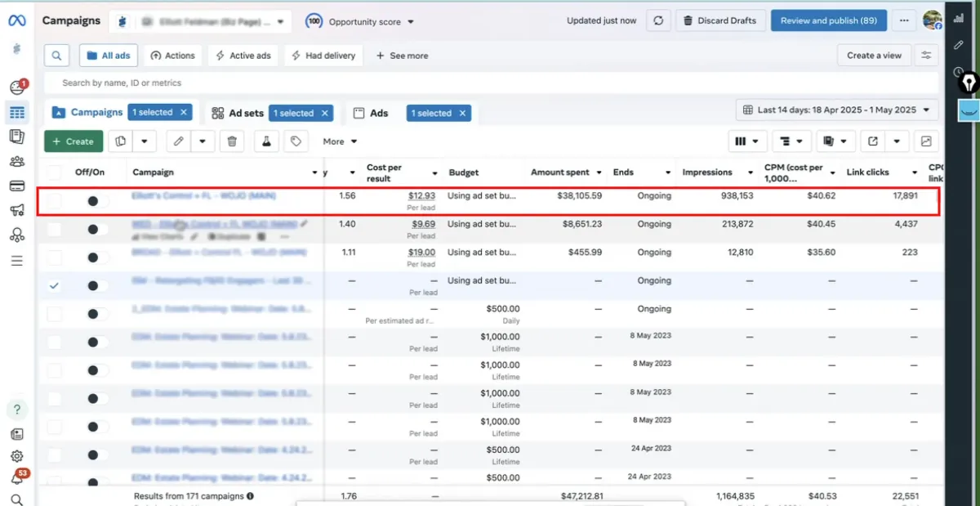980x506 pixels.
Task: Expand the More dropdown in toolbar
Action: tap(340, 141)
